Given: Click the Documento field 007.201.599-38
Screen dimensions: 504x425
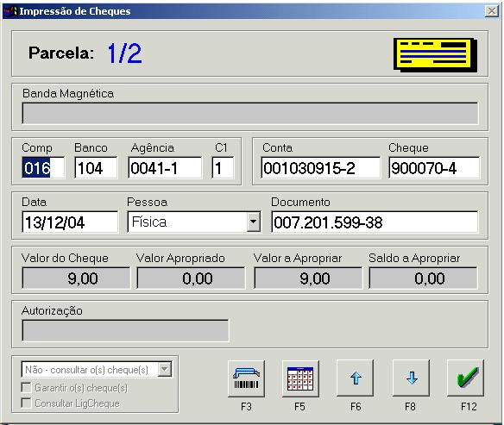Looking at the screenshot, I should pyautogui.click(x=375, y=222).
